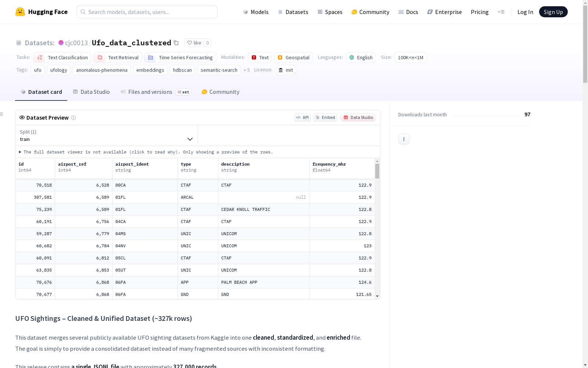
Task: Click the English language tag
Action: click(x=361, y=57)
